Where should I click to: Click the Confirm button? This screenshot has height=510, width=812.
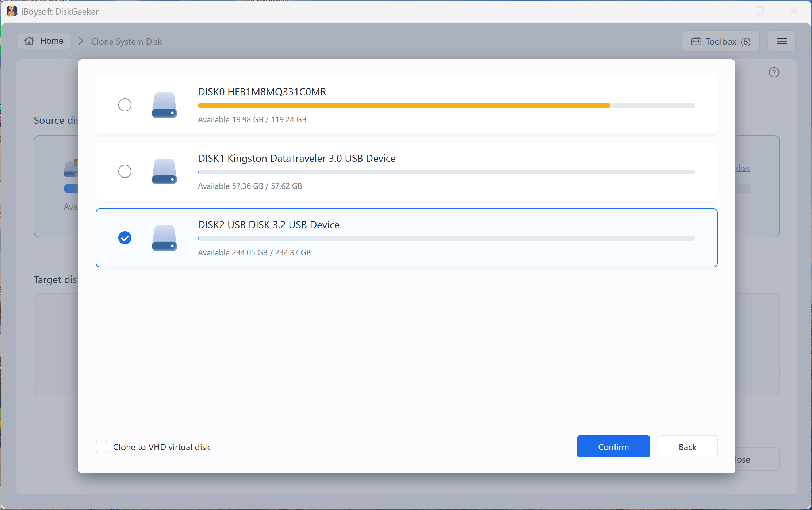pos(613,446)
